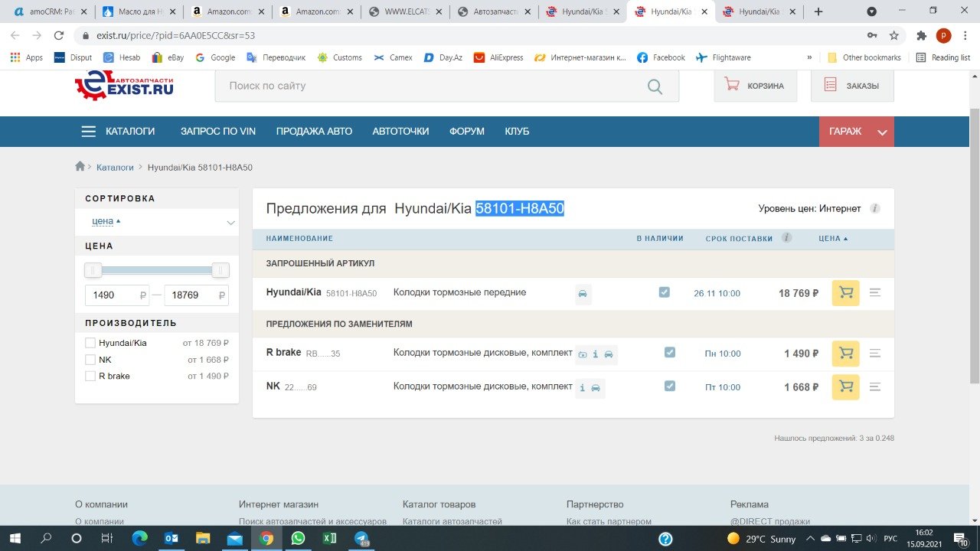Add Hyundai/Kia 58101-H8A50 to cart
980x551 pixels.
[x=845, y=293]
